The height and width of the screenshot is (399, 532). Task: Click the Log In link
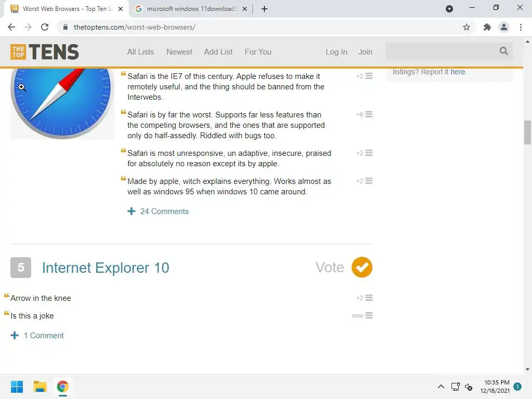point(336,52)
